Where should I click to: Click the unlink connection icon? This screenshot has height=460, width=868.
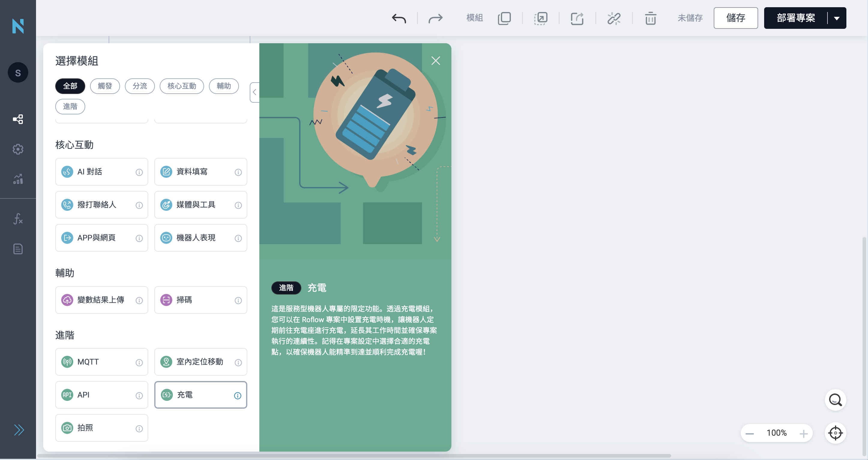coord(613,18)
